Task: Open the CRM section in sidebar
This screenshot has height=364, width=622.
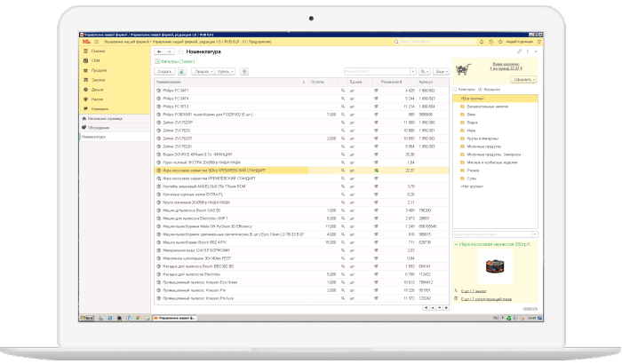Action: pos(95,61)
